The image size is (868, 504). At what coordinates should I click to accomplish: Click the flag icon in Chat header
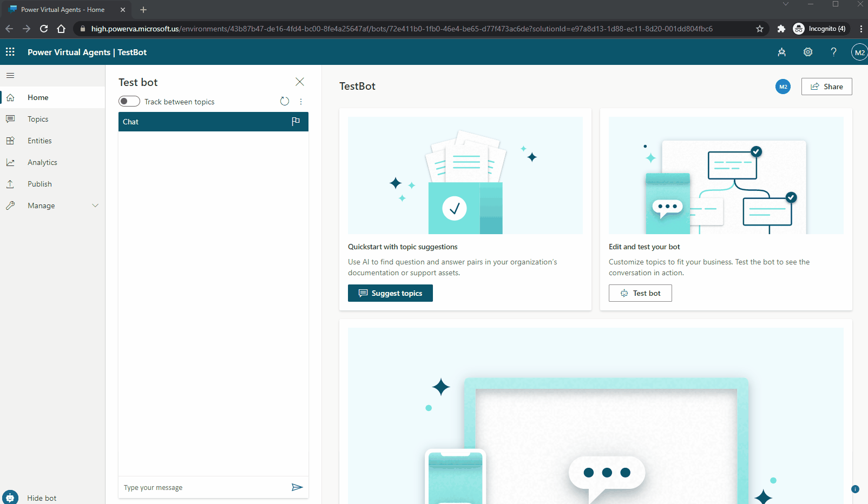coord(295,122)
